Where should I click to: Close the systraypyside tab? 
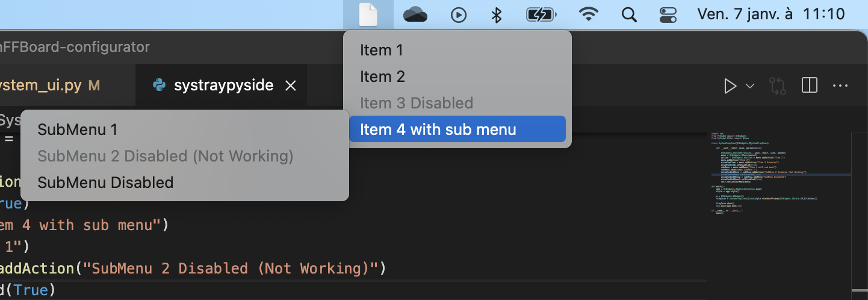coord(290,86)
